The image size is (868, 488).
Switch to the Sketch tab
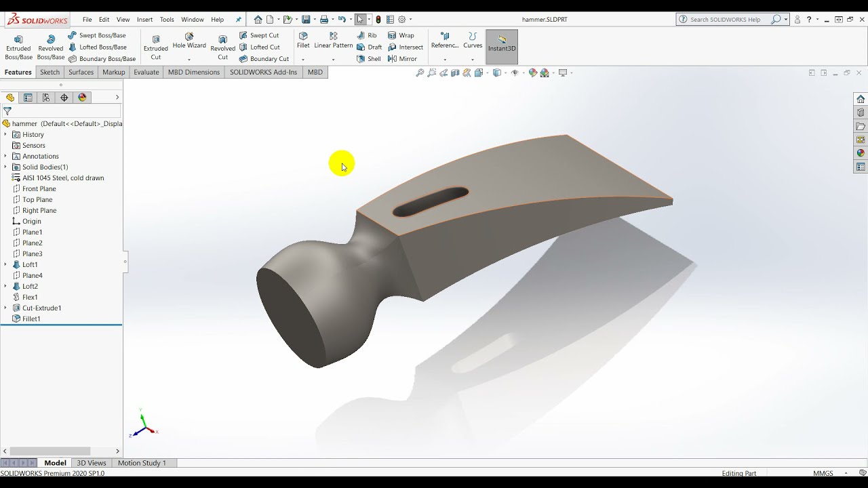tap(50, 72)
